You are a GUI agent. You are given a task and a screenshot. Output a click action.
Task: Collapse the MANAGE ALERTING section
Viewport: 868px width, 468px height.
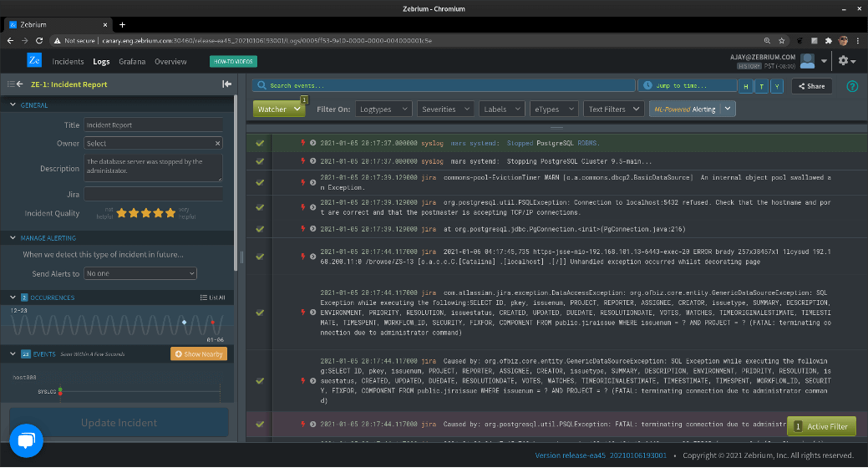pyautogui.click(x=13, y=237)
